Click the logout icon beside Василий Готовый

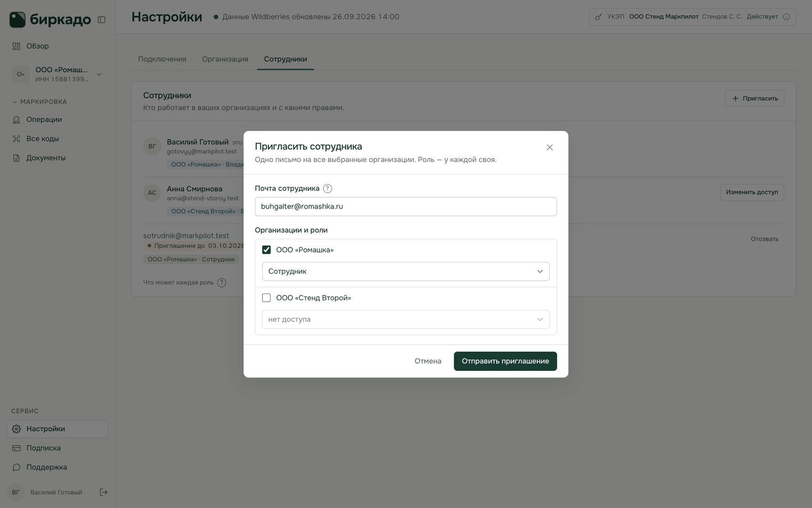pyautogui.click(x=104, y=492)
